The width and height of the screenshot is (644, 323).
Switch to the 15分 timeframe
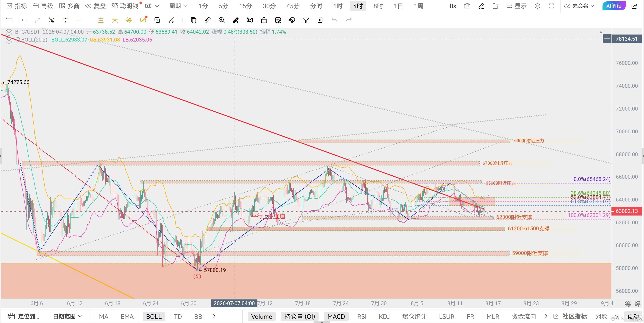(x=245, y=6)
